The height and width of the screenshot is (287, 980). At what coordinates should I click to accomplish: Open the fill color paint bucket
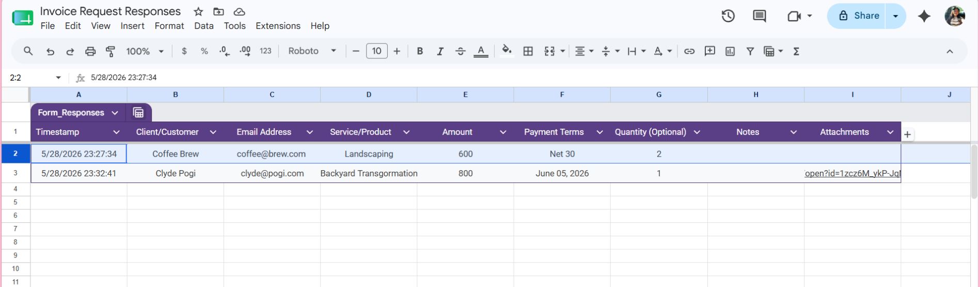coord(507,50)
